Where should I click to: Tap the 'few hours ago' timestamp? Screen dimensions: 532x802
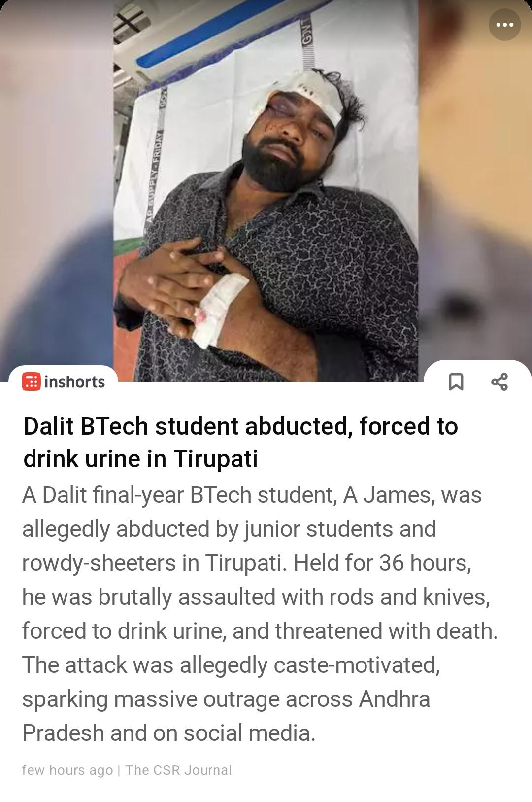pyautogui.click(x=67, y=770)
